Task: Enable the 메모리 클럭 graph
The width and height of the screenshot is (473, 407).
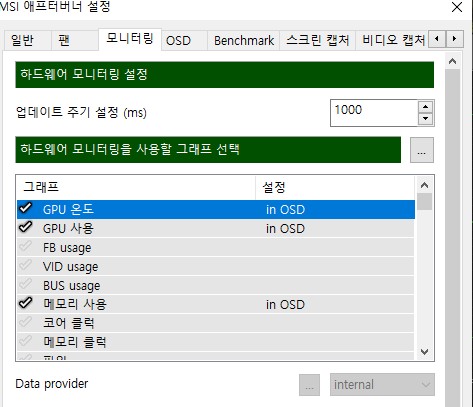Action: coord(26,341)
